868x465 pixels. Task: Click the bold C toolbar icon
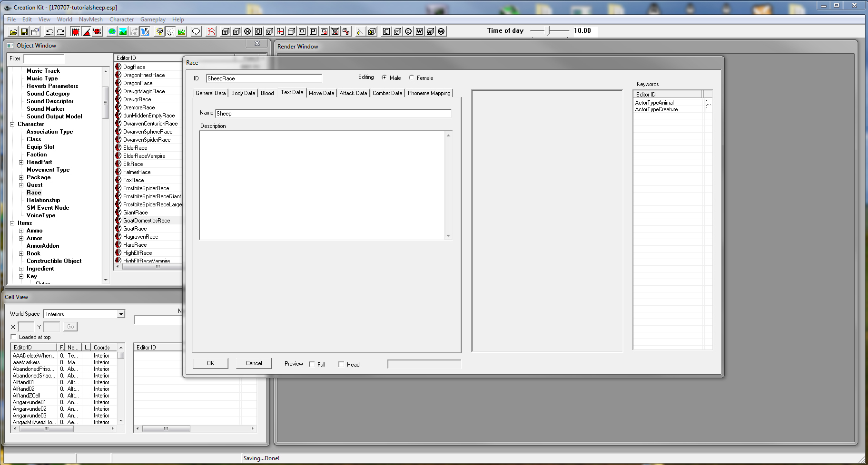click(x=386, y=32)
